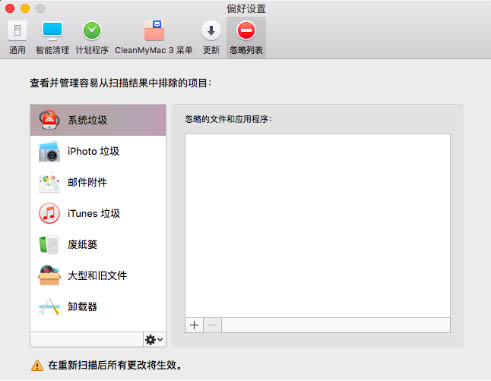Click inside the ignored files list area
491x381 pixels.
318,226
